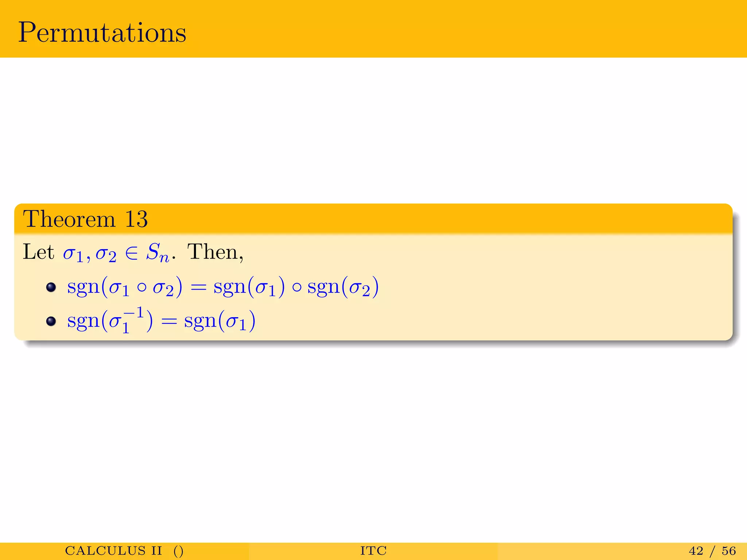Click the formula sgn(σ1 ∘ σ2) = sgn(σ1) ∘ sgn(σ2)

[x=223, y=287]
